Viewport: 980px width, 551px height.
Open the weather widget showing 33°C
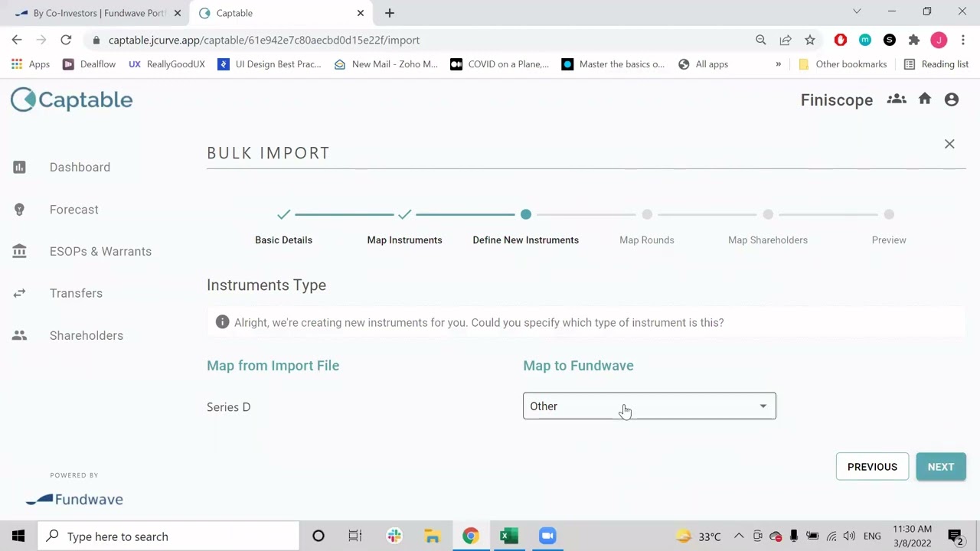pos(697,536)
